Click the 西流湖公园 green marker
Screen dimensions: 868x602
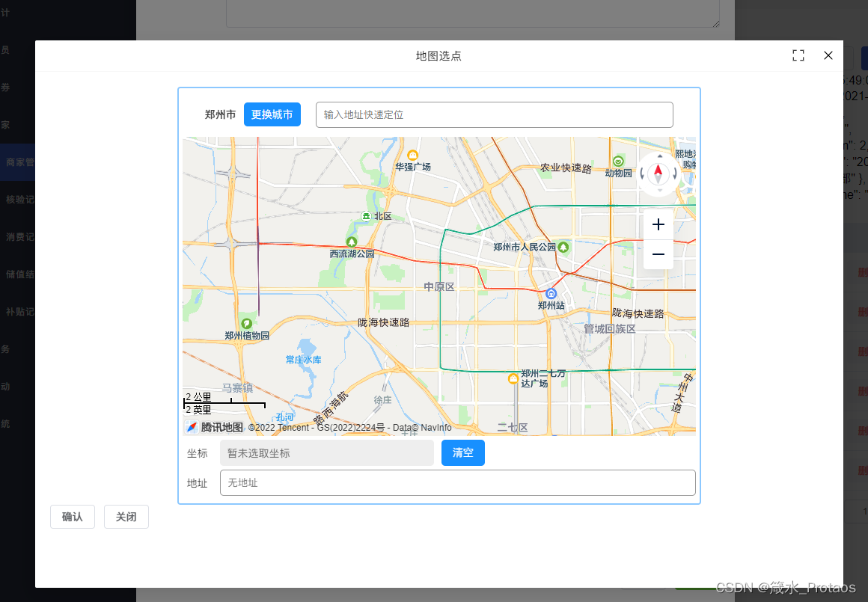coord(352,242)
